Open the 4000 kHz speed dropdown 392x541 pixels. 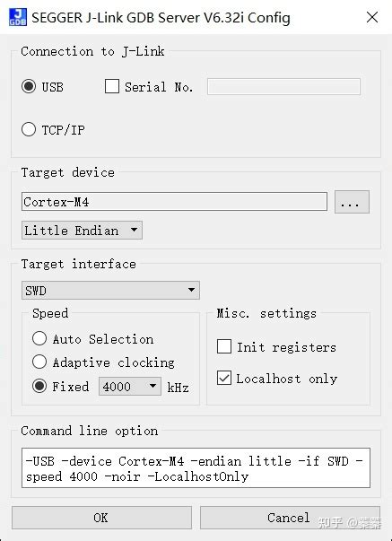tap(130, 386)
